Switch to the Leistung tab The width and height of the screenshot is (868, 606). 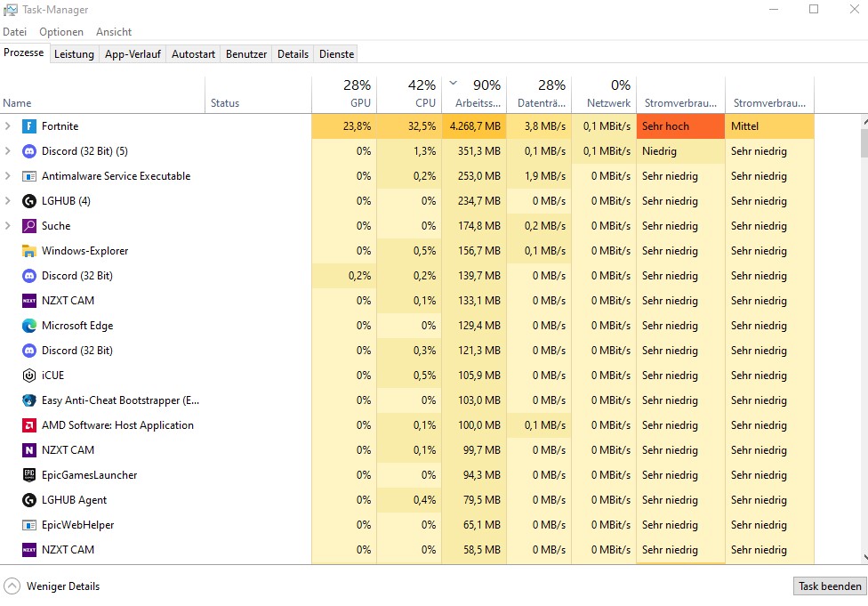[74, 54]
